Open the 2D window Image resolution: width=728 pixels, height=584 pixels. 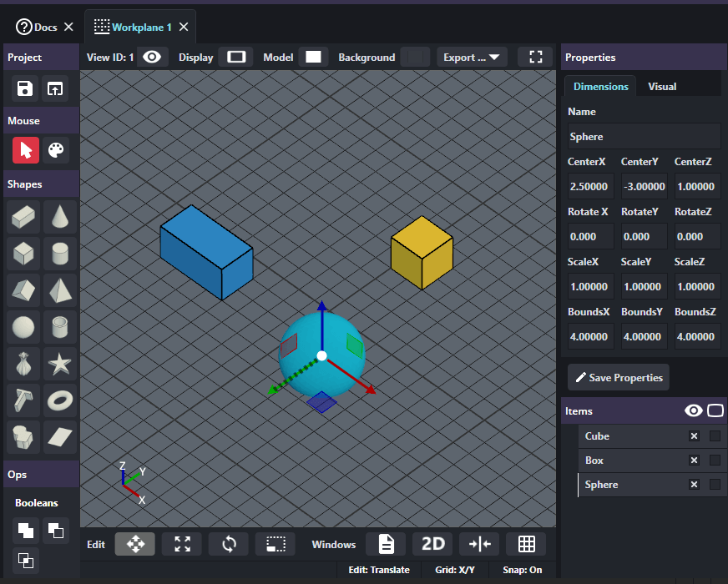click(x=432, y=544)
